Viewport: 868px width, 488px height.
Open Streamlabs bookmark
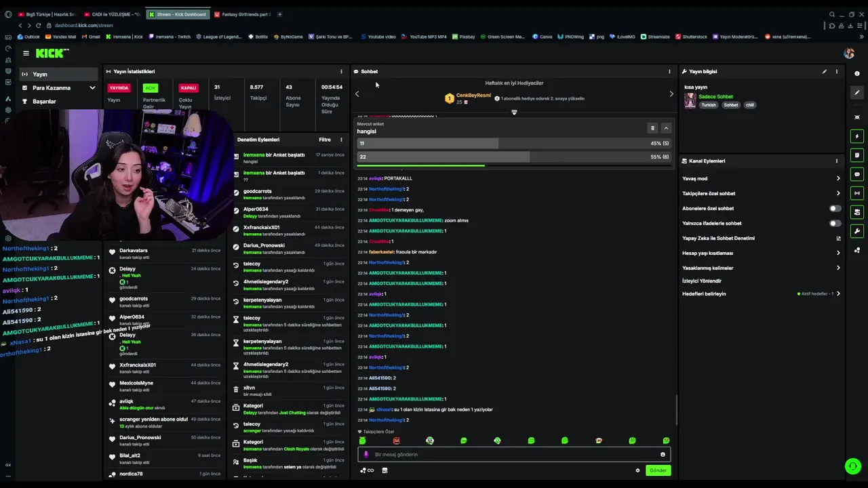[x=655, y=37]
